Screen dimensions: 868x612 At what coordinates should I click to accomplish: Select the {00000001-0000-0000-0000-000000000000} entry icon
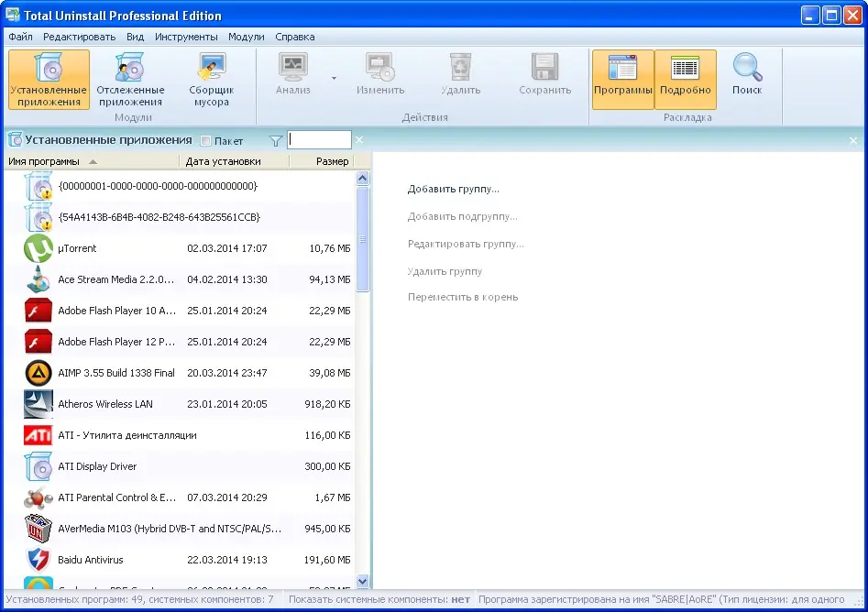(38, 186)
